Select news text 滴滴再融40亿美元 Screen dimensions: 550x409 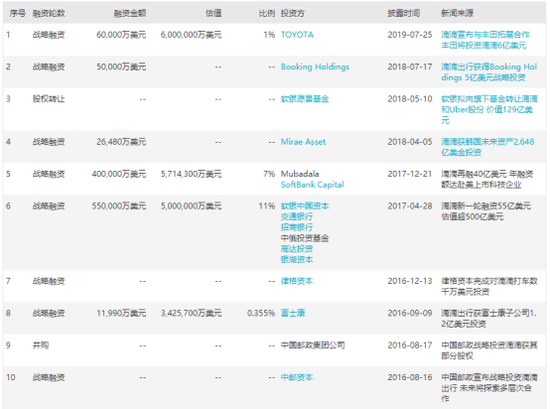point(487,179)
